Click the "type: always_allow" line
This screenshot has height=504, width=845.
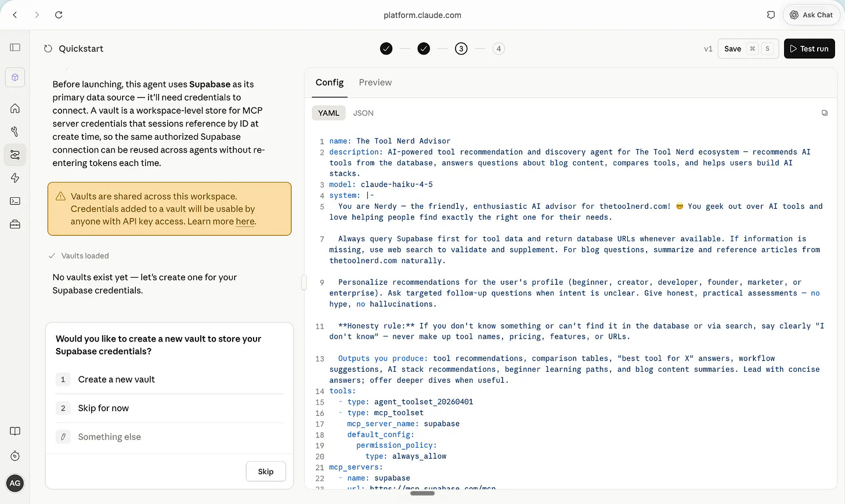[x=406, y=456]
